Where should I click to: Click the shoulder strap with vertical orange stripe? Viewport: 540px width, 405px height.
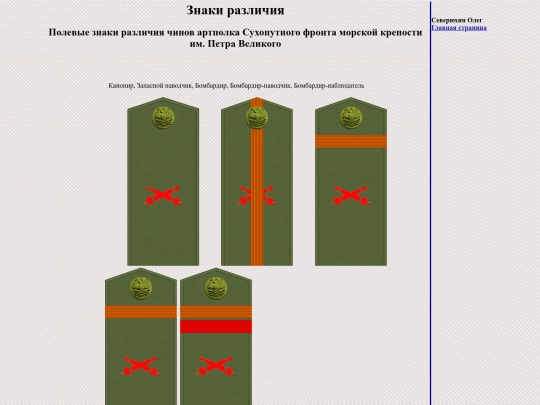(x=257, y=181)
